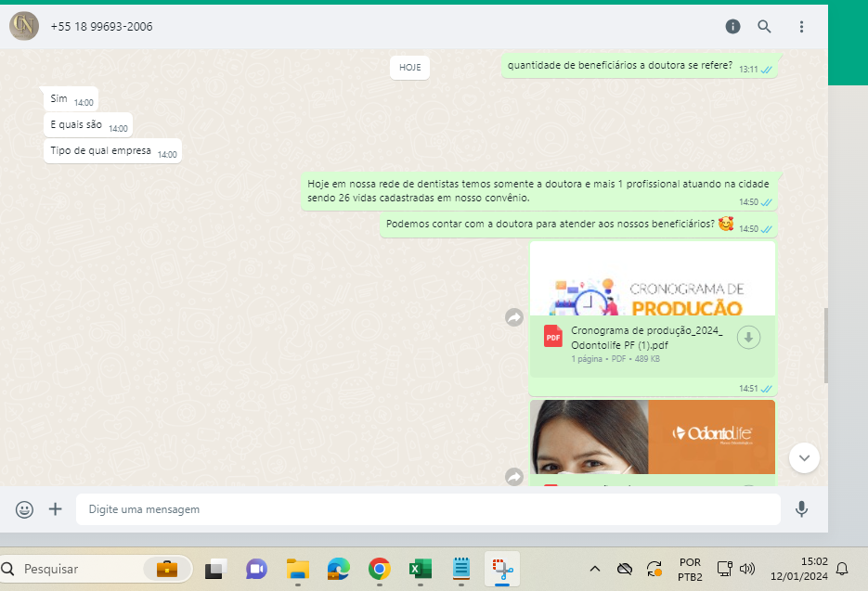Click the contact profile picture
The image size is (868, 591).
tap(24, 26)
